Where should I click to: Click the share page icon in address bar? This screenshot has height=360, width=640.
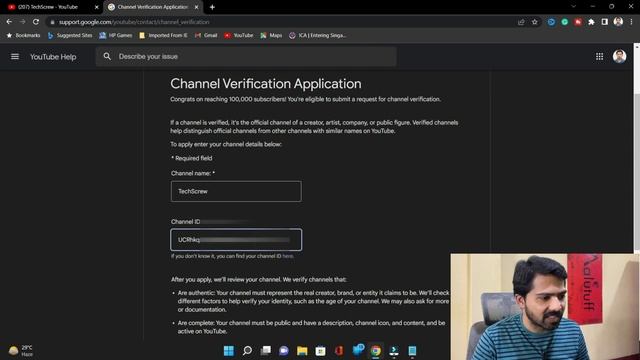[521, 22]
